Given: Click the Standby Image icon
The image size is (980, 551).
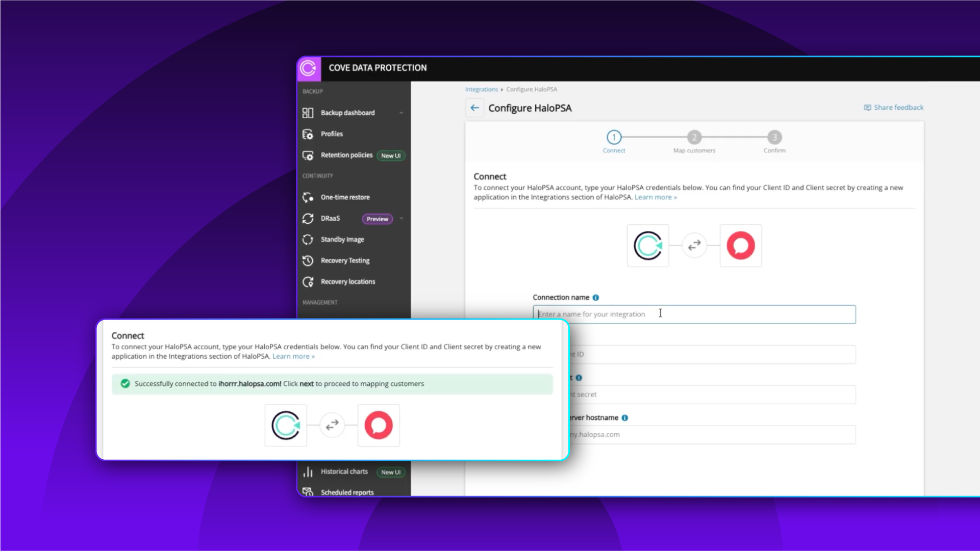Looking at the screenshot, I should pyautogui.click(x=308, y=240).
